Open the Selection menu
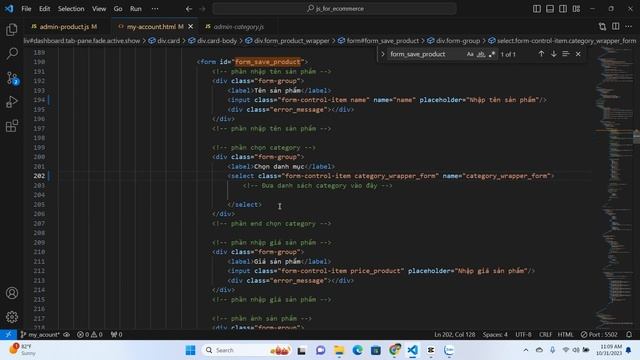Viewport: 640px width, 360px height. coord(71,9)
